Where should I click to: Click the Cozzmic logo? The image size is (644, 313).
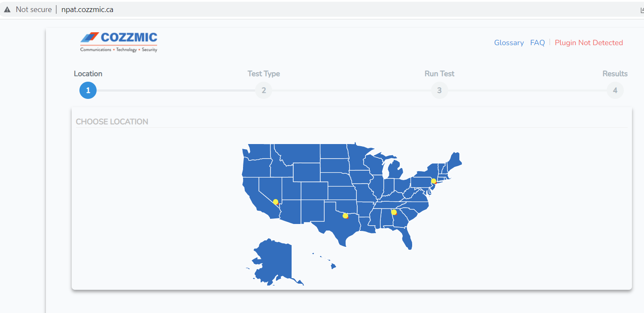pyautogui.click(x=119, y=42)
